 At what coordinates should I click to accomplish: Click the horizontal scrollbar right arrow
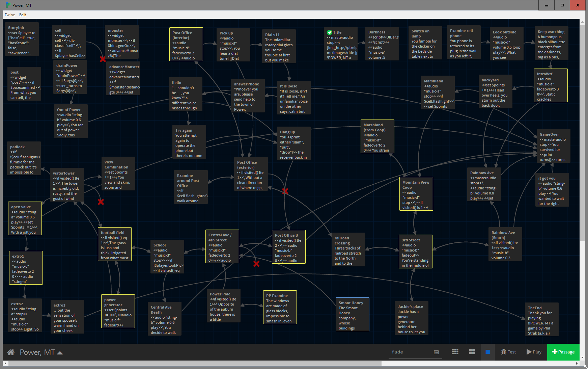point(577,364)
